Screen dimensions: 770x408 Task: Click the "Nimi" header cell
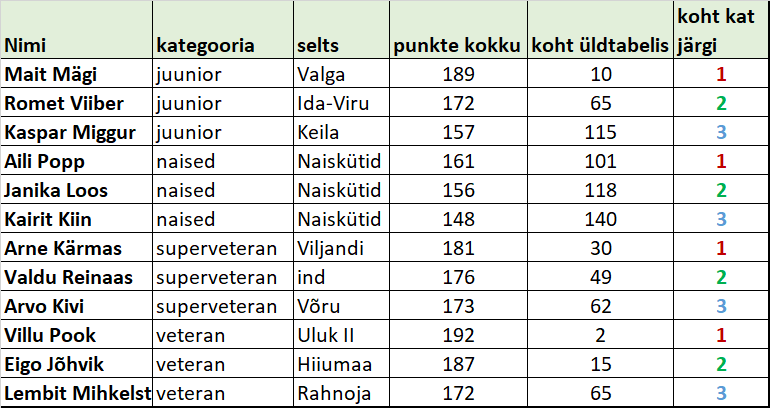coord(26,46)
